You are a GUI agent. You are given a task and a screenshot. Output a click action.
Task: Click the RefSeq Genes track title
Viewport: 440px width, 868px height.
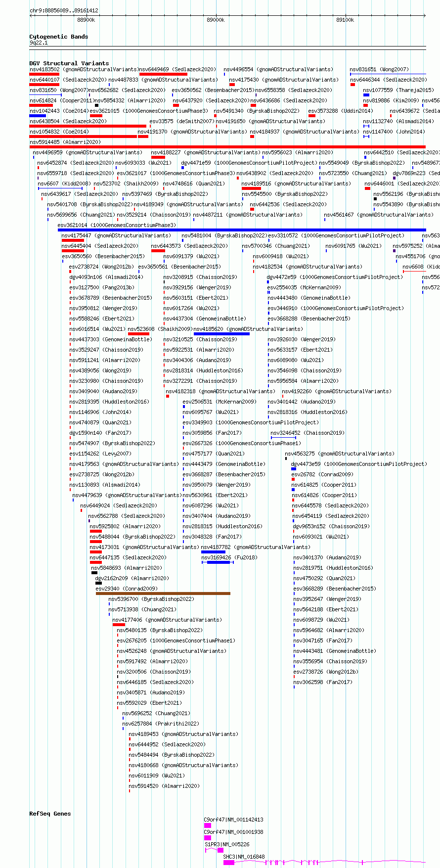pyautogui.click(x=50, y=814)
